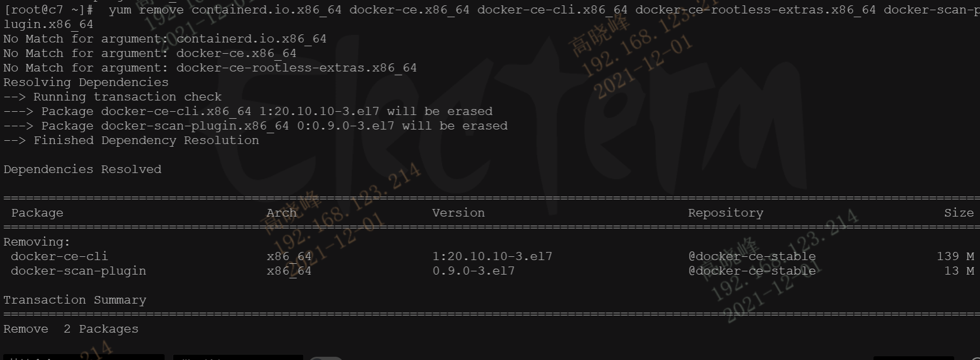Toggle the partially visible switch at bottom

pyautogui.click(x=326, y=358)
